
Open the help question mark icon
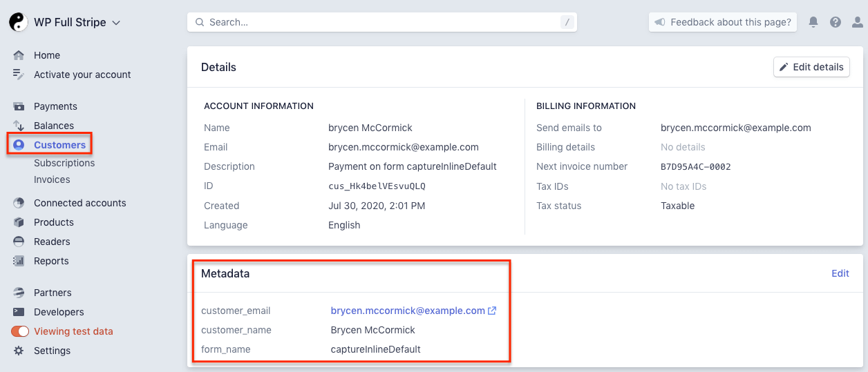pyautogui.click(x=836, y=22)
